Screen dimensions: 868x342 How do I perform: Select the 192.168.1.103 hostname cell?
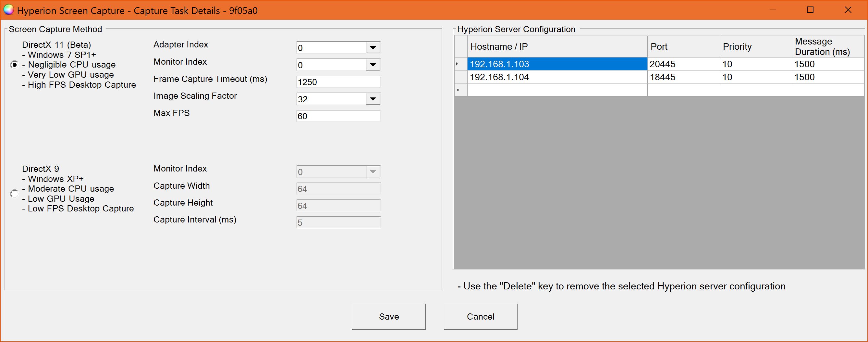557,64
